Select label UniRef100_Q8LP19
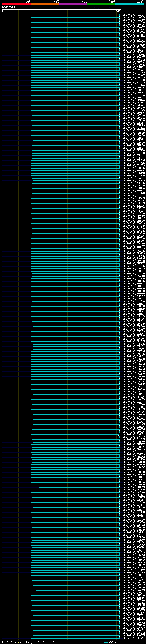Viewport: 146px width, 644px height. point(134,583)
